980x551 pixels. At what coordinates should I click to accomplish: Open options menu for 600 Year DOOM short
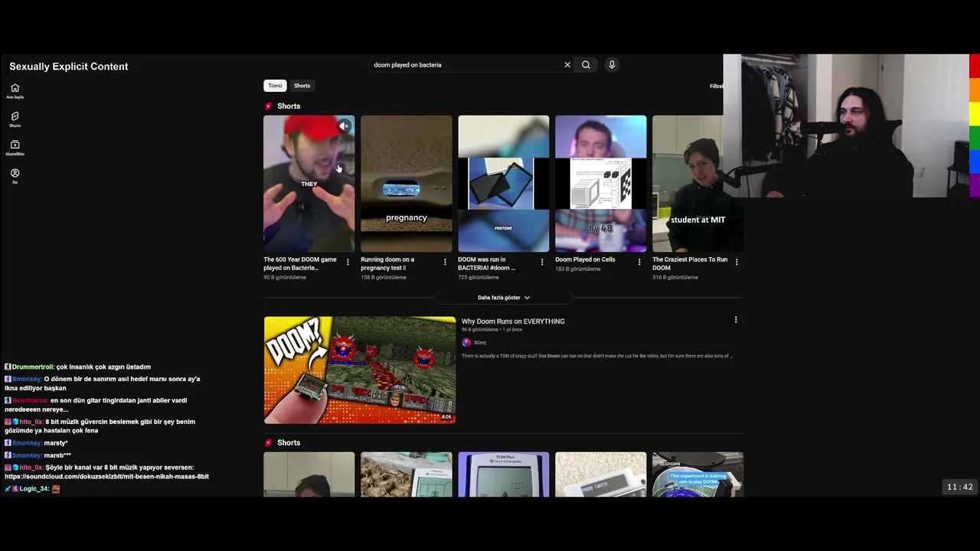348,262
